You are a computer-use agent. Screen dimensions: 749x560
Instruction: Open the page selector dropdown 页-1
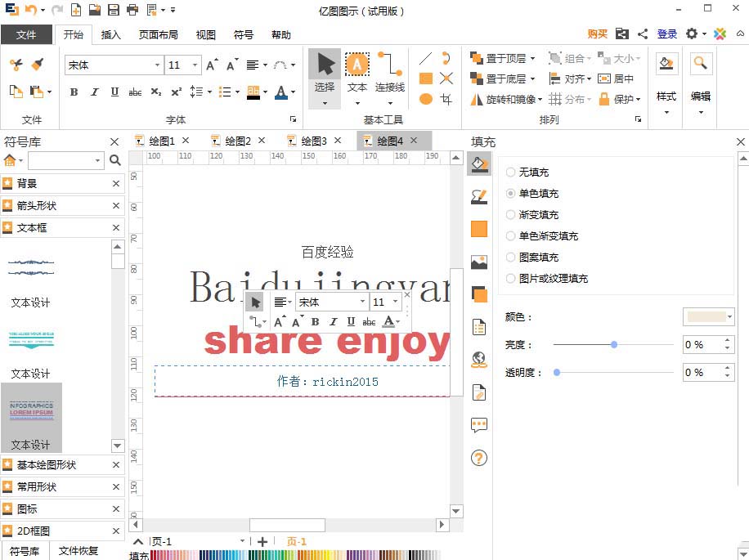(x=242, y=541)
